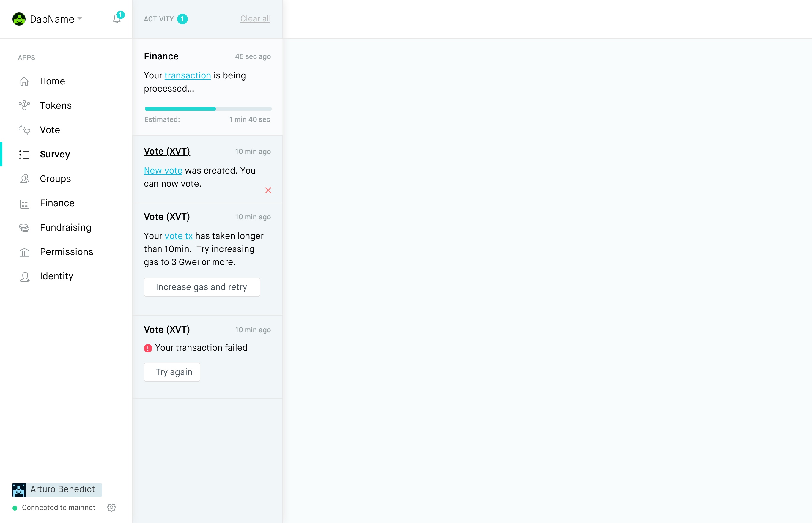This screenshot has width=812, height=523.
Task: Dismiss the New vote notification with red X
Action: click(x=268, y=190)
